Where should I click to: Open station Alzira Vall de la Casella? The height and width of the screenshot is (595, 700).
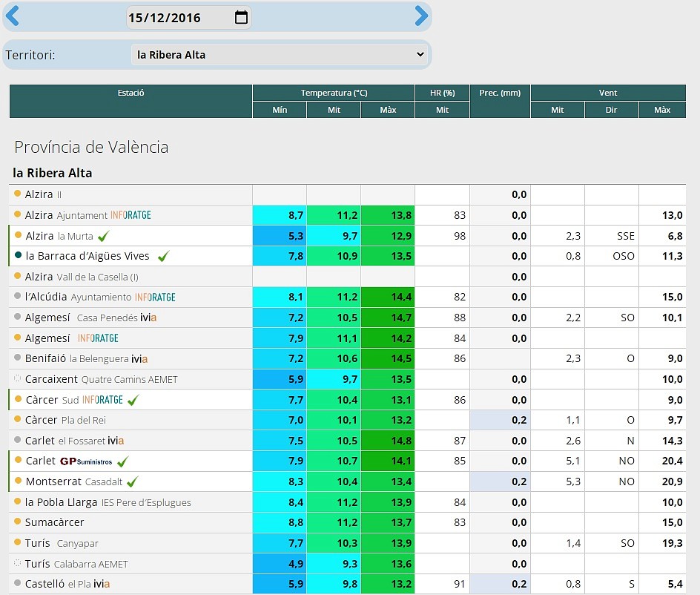click(82, 277)
